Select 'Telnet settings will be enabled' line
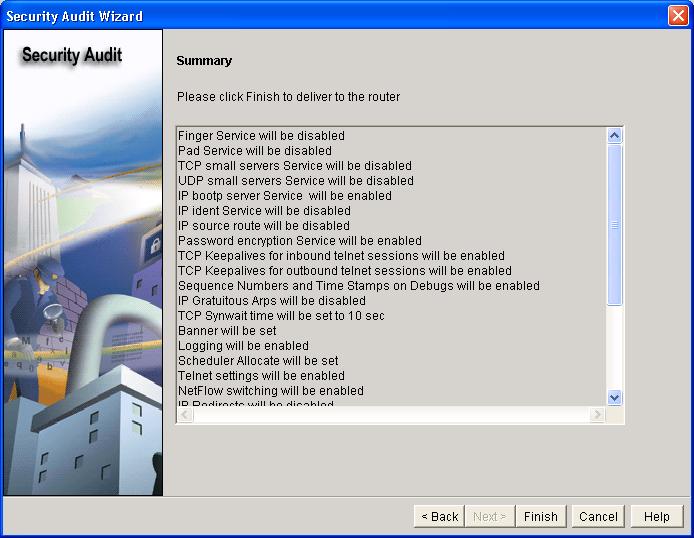Image resolution: width=694 pixels, height=538 pixels. point(261,376)
